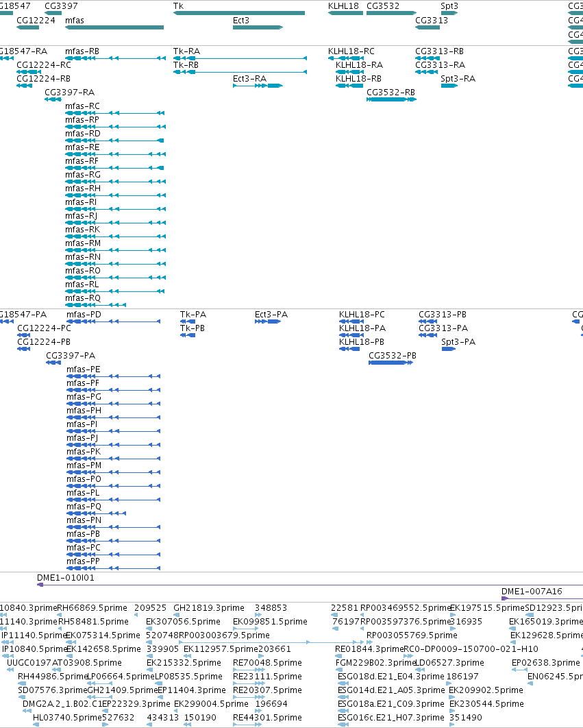This screenshot has width=583, height=728.
Task: Click EST EK209902.5prime
Action: [486, 690]
